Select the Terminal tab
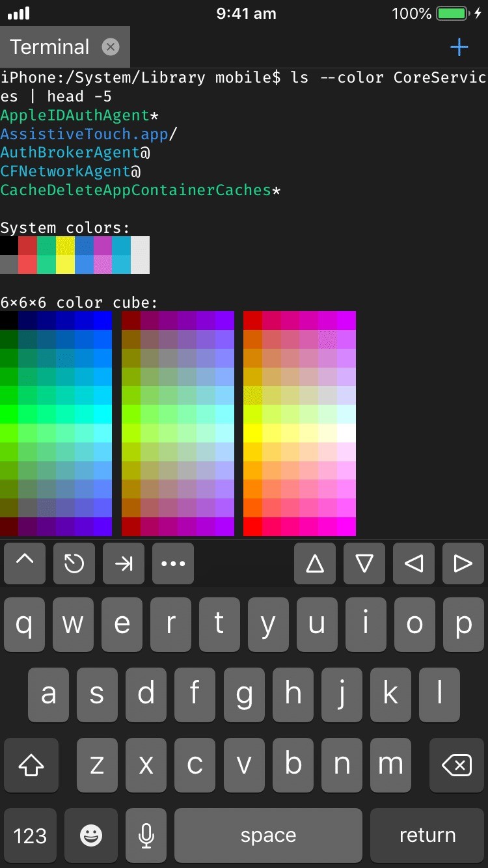The height and width of the screenshot is (868, 488). point(49,47)
